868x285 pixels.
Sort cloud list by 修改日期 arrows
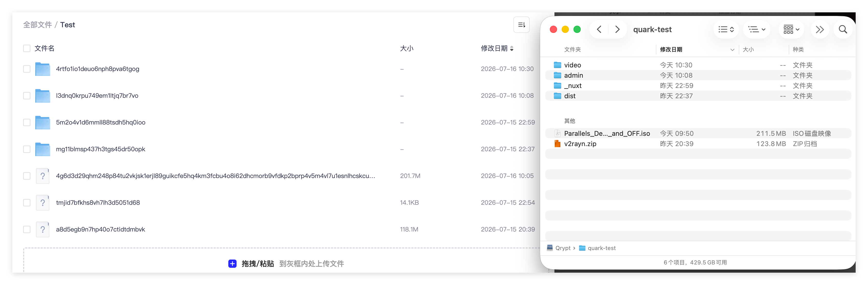pos(511,49)
